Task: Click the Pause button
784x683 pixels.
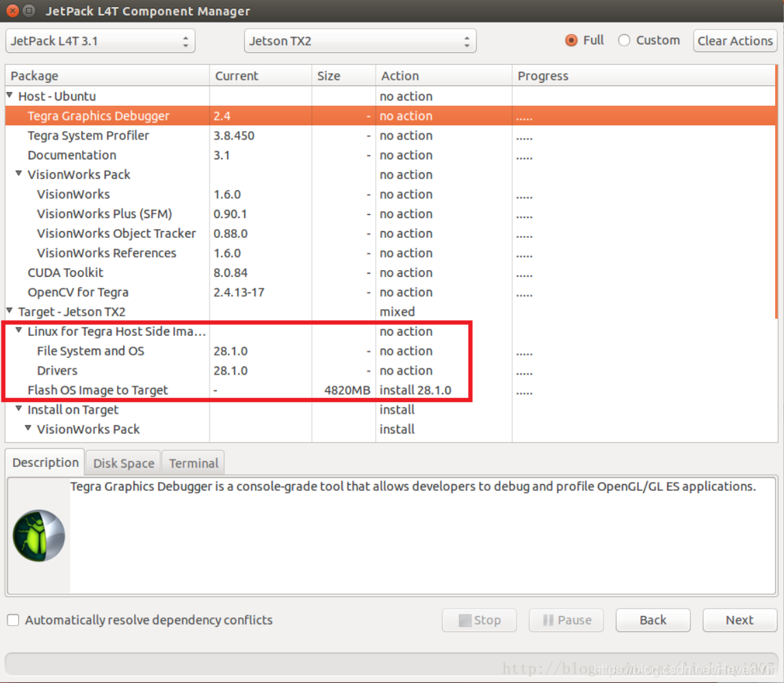Action: (566, 620)
